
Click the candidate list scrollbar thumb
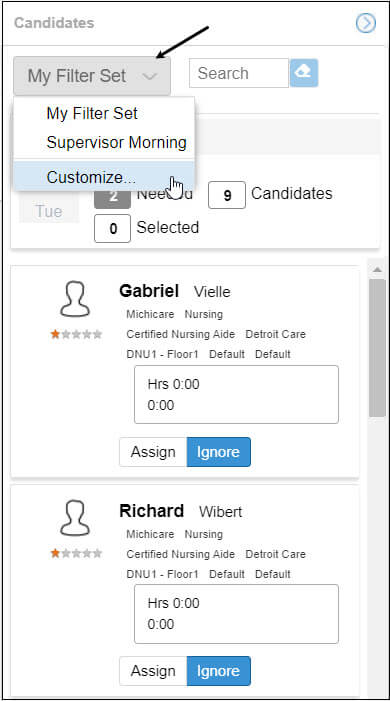point(377,348)
